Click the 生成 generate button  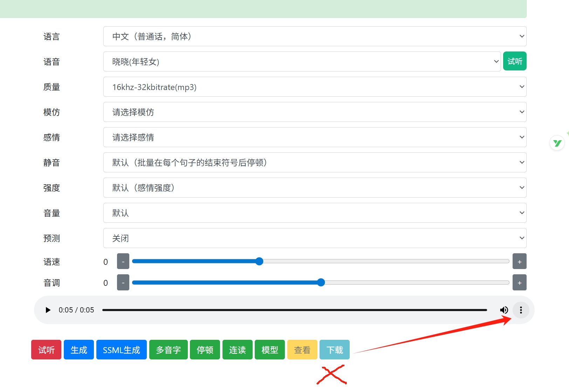(x=78, y=349)
